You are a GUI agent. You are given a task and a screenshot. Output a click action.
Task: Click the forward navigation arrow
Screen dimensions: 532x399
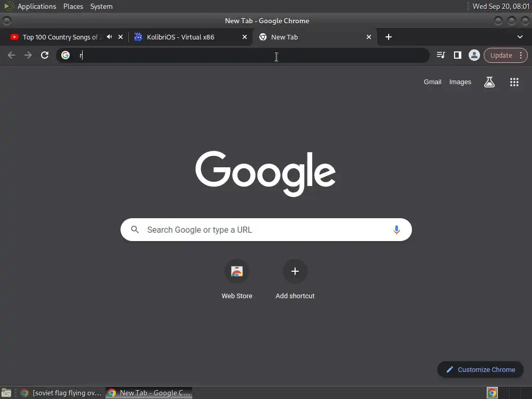[x=28, y=55]
